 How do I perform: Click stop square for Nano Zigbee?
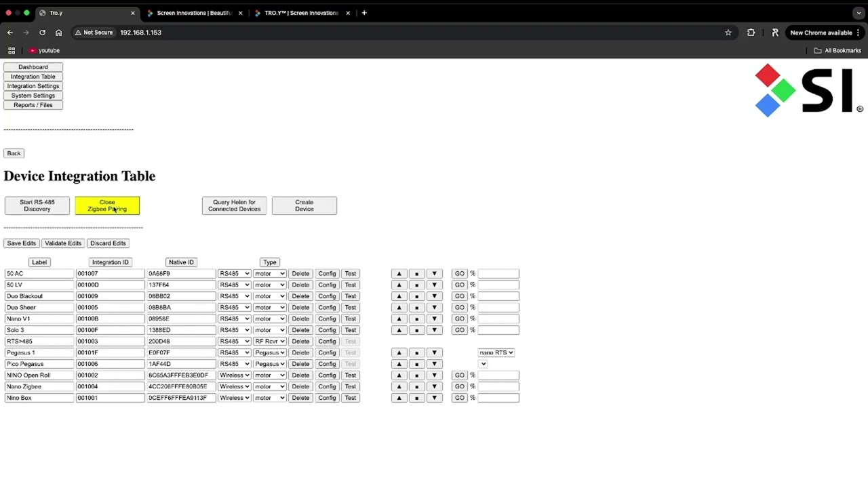click(x=416, y=386)
